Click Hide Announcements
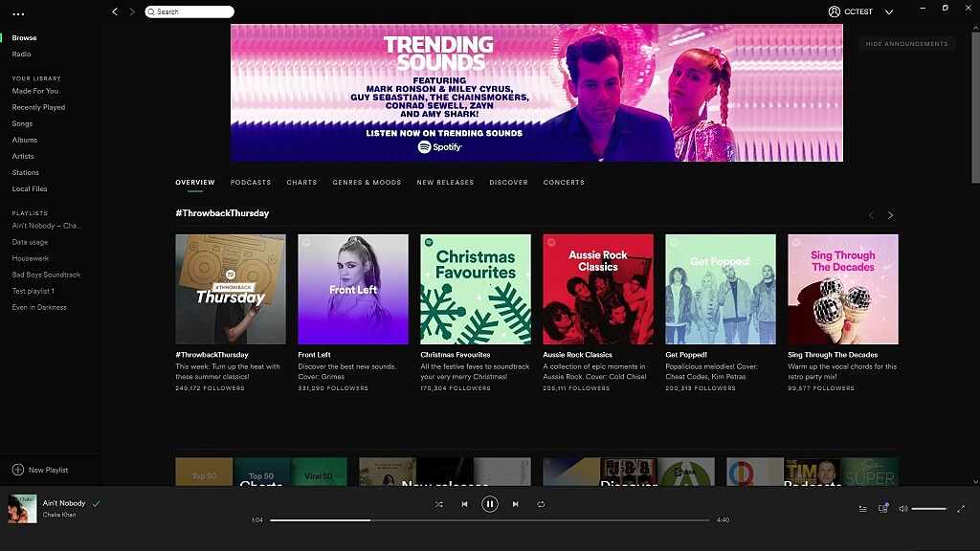 905,43
